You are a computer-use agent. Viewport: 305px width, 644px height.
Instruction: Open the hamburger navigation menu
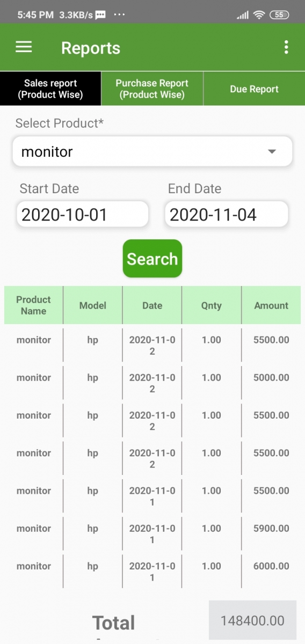pos(24,47)
